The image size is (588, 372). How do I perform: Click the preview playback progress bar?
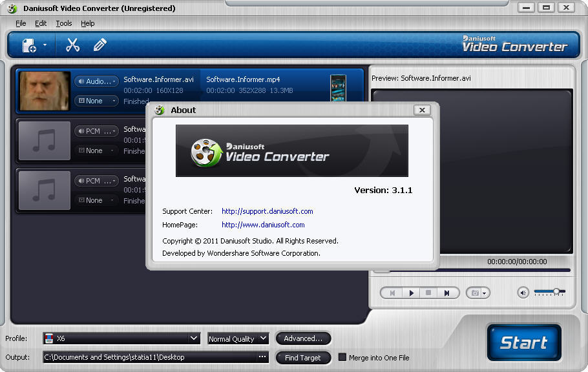(472, 270)
